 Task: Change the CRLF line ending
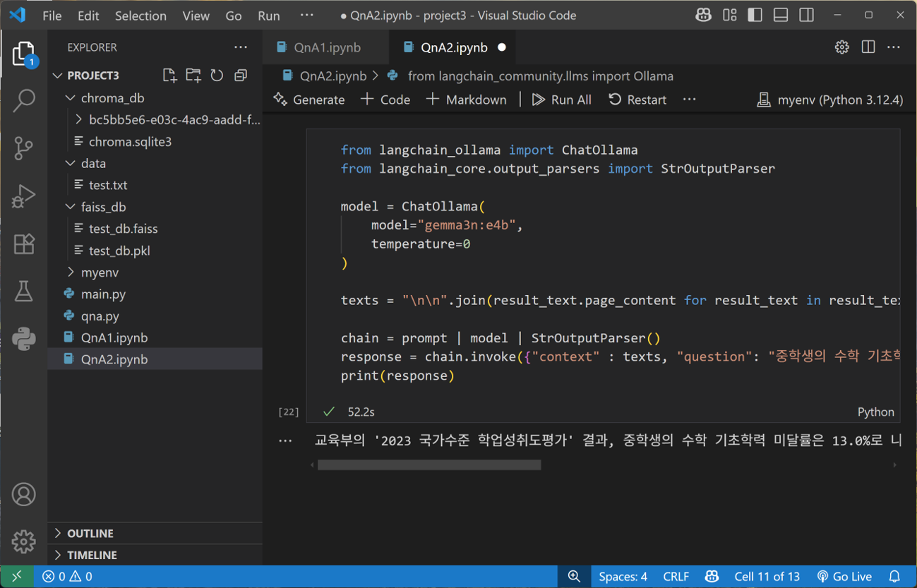pyautogui.click(x=676, y=577)
